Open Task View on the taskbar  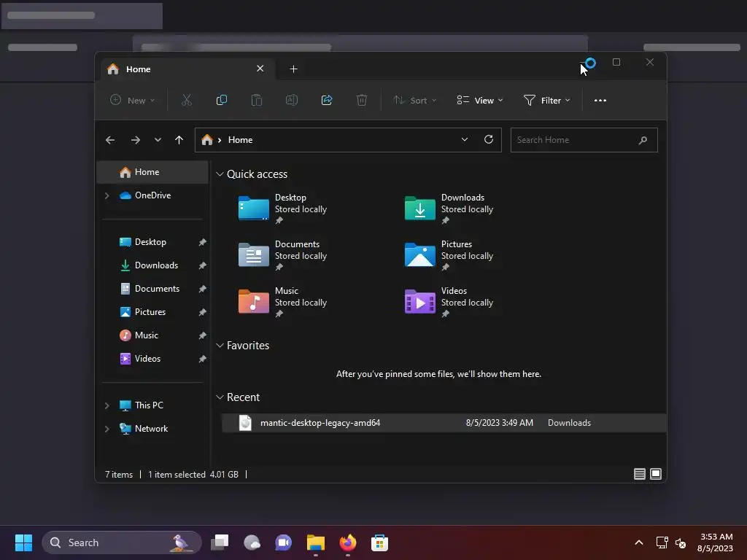[220, 542]
